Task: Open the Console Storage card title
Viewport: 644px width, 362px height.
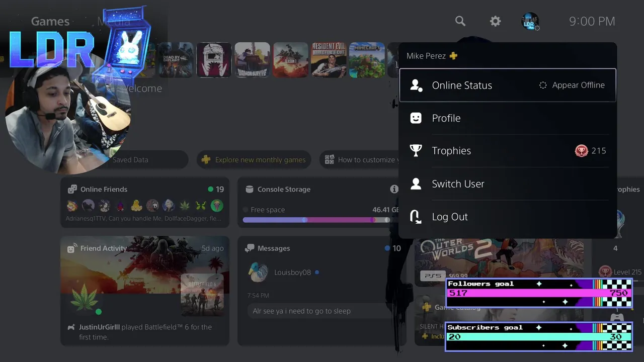Action: (284, 190)
